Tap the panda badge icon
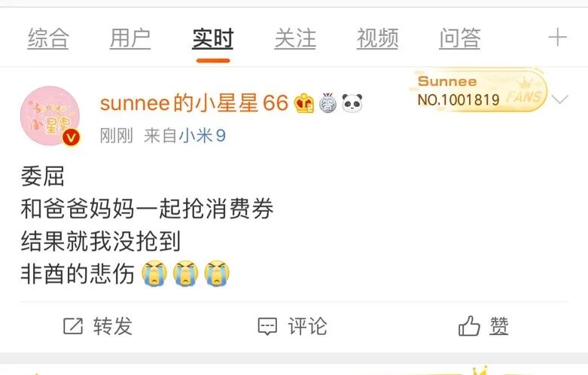 (352, 103)
